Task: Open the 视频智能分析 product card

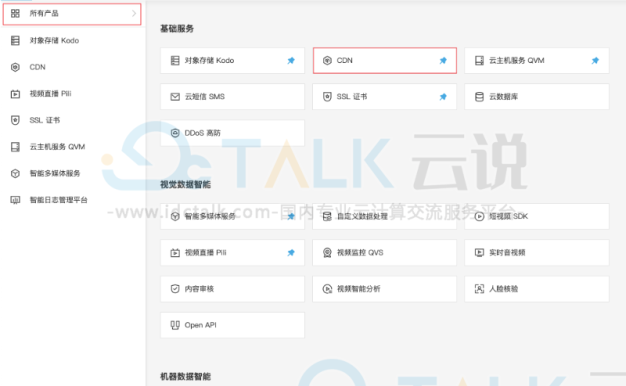Action: (384, 289)
